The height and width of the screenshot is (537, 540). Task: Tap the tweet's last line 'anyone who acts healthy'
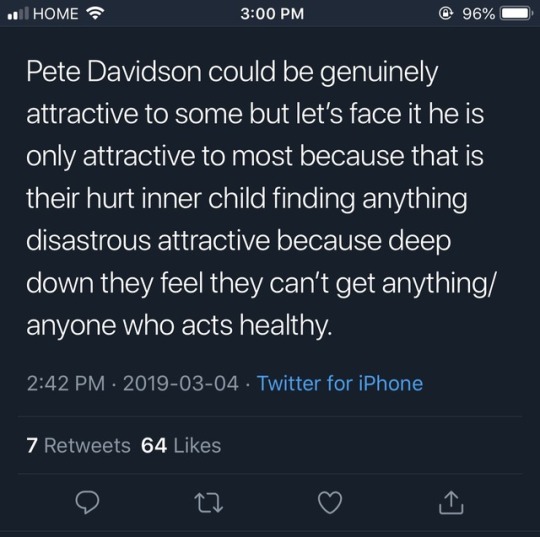click(x=179, y=325)
